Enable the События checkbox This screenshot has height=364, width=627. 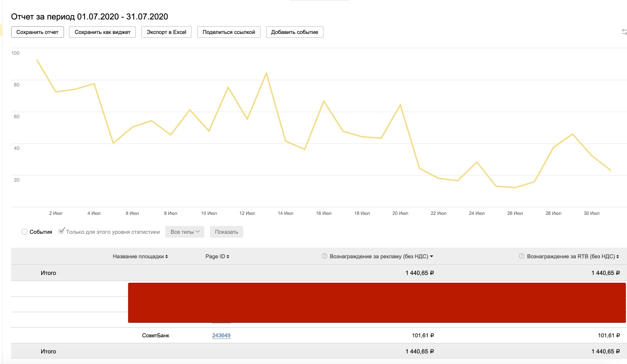(25, 232)
